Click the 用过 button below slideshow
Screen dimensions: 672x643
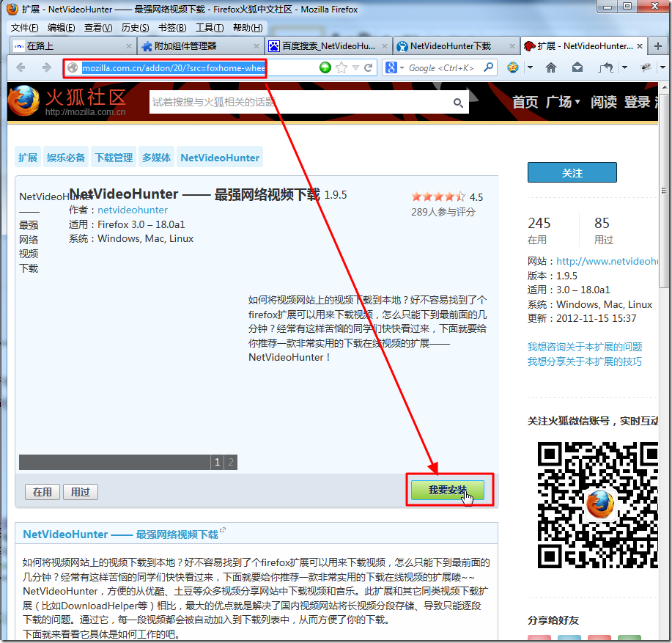coord(81,492)
